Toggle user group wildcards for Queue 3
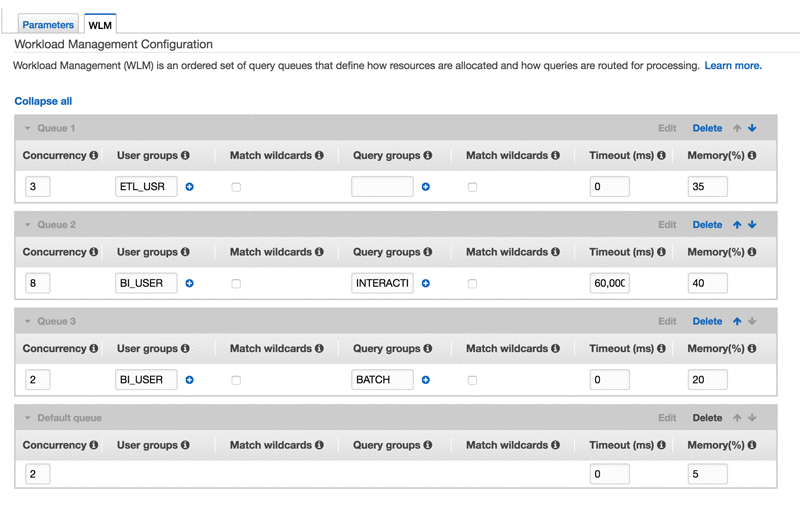This screenshot has height=511, width=800. pyautogui.click(x=236, y=380)
